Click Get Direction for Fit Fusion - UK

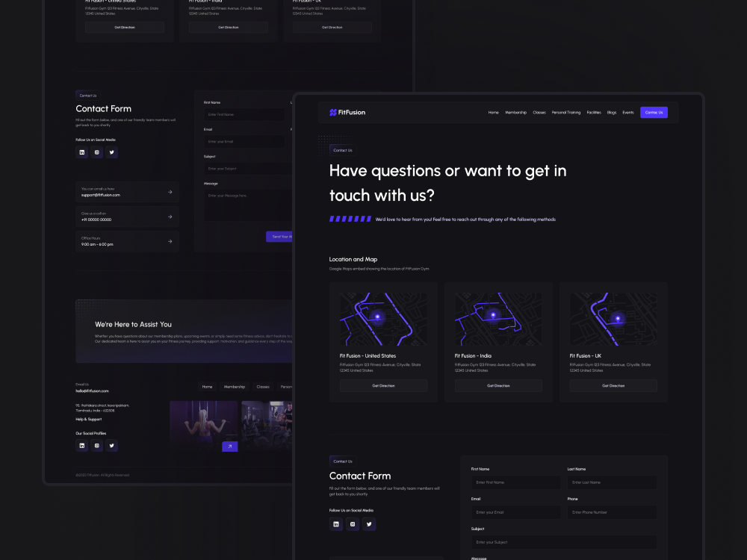pyautogui.click(x=613, y=386)
